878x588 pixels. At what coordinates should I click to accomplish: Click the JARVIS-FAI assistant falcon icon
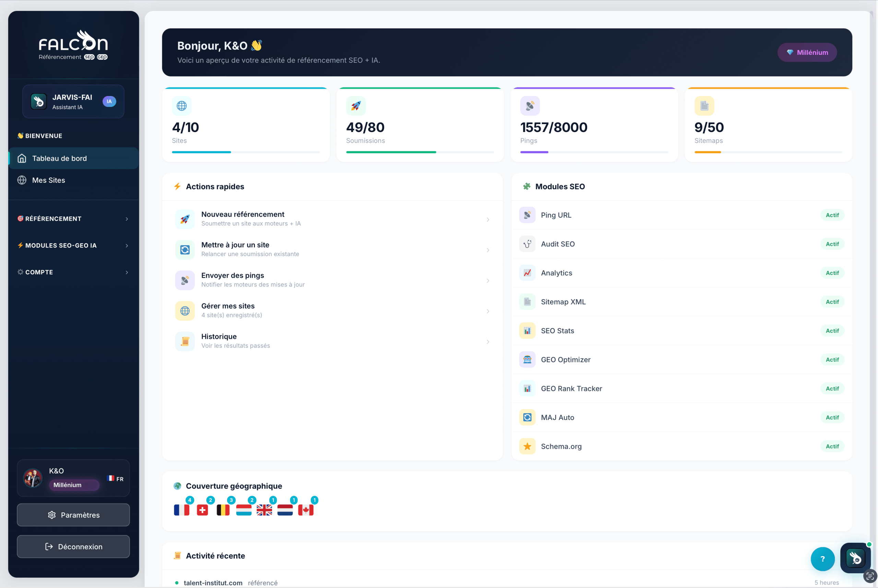(x=39, y=101)
